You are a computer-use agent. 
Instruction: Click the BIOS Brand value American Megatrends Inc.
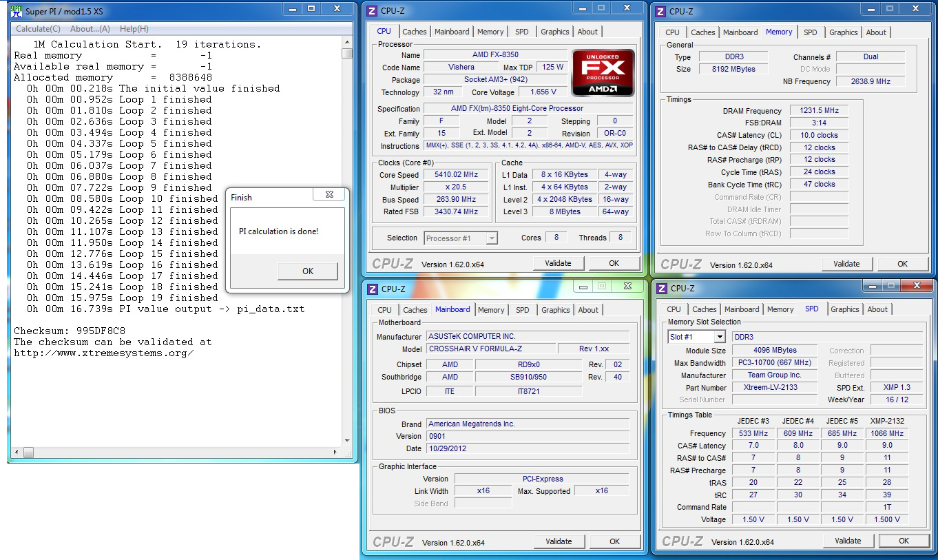(x=528, y=424)
